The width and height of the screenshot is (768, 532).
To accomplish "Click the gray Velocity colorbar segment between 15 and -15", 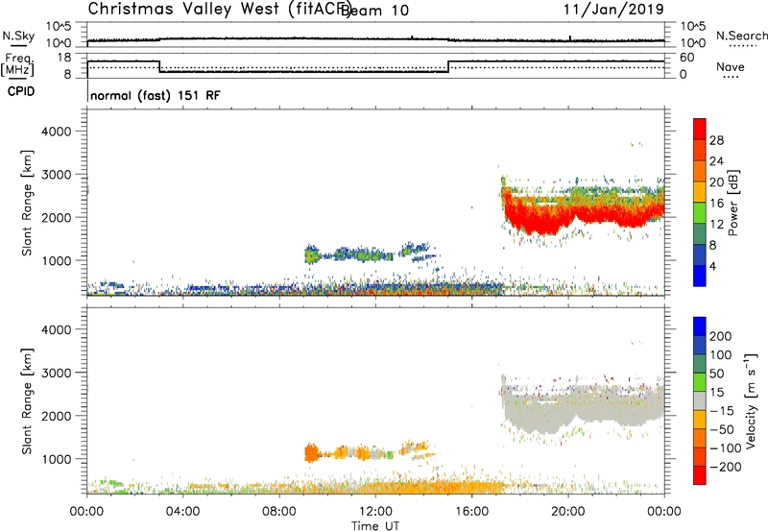I will coord(700,401).
